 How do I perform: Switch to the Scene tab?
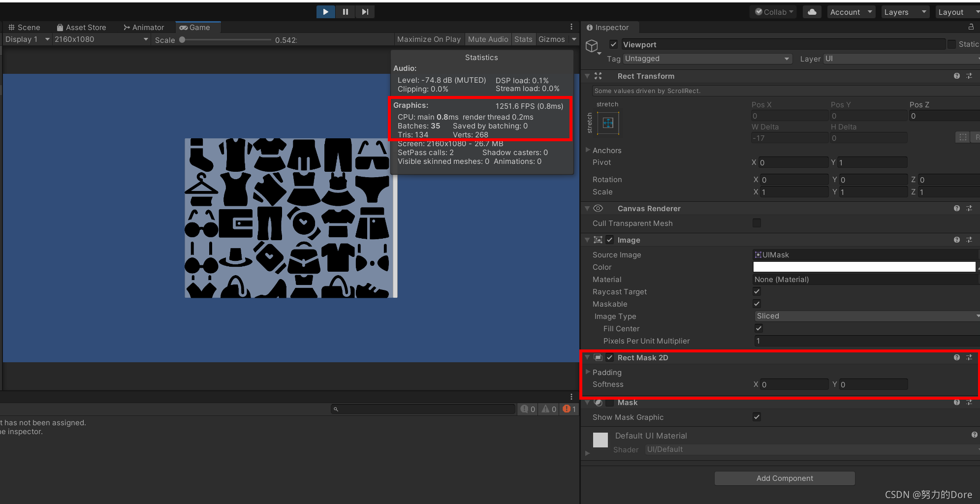pyautogui.click(x=25, y=27)
